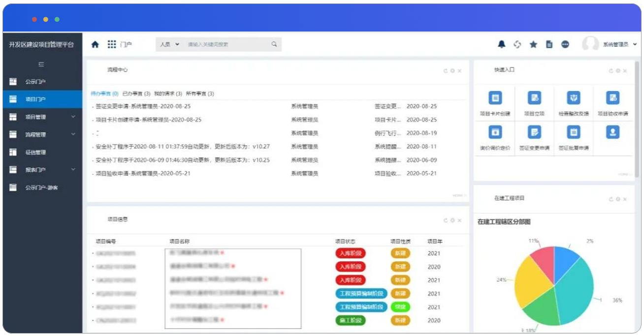Open 项目卡片创建 quick entry icon
The width and height of the screenshot is (644, 336).
[x=495, y=98]
